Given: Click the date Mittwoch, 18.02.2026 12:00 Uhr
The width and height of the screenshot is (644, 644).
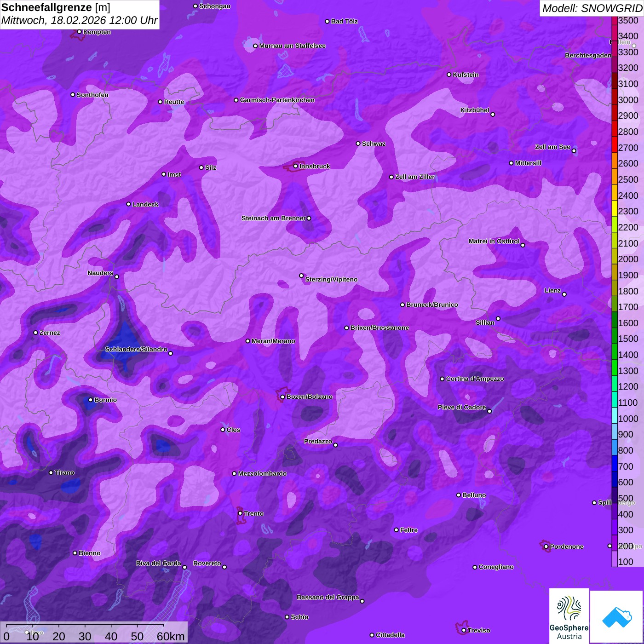Looking at the screenshot, I should tap(79, 20).
